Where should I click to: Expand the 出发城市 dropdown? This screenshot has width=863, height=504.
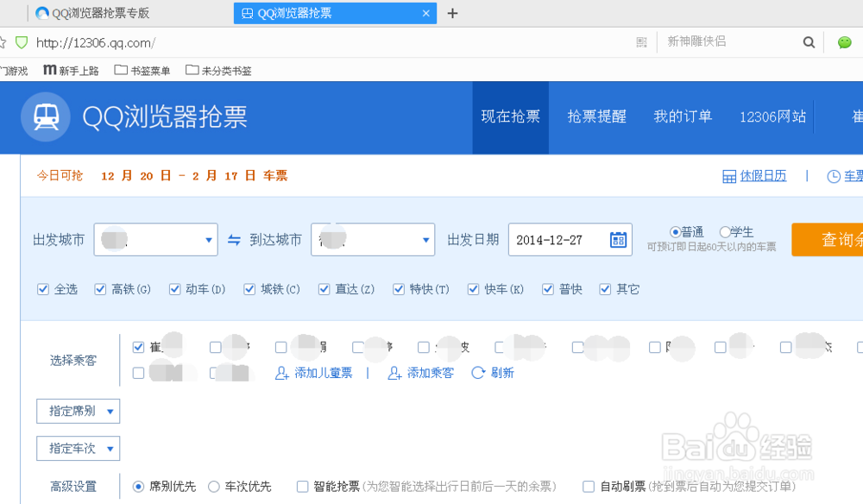[155, 240]
